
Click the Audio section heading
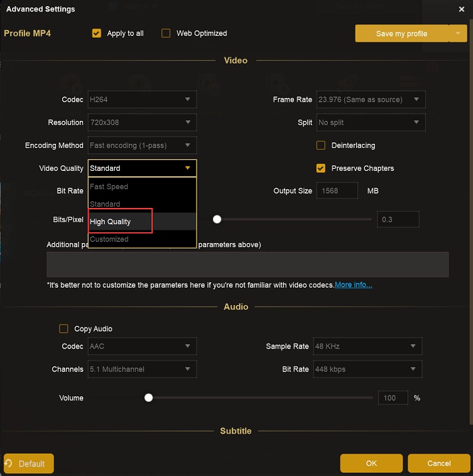pos(236,307)
